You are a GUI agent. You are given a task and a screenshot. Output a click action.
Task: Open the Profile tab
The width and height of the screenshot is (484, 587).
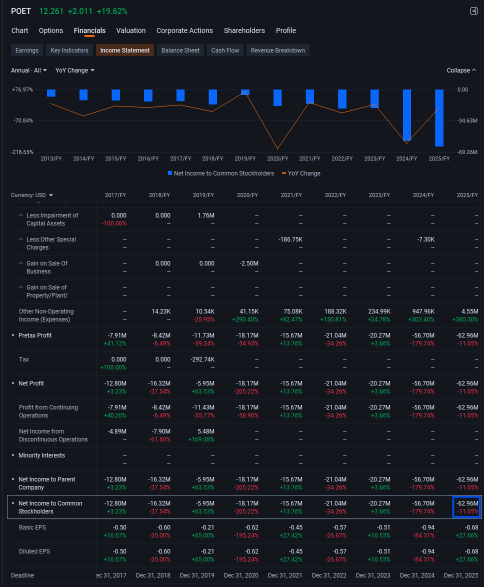click(x=286, y=31)
